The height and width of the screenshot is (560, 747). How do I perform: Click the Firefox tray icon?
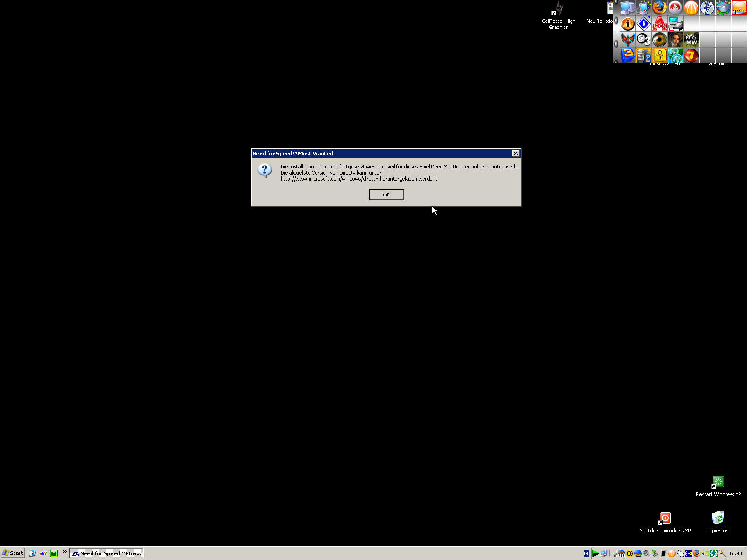coord(697,553)
